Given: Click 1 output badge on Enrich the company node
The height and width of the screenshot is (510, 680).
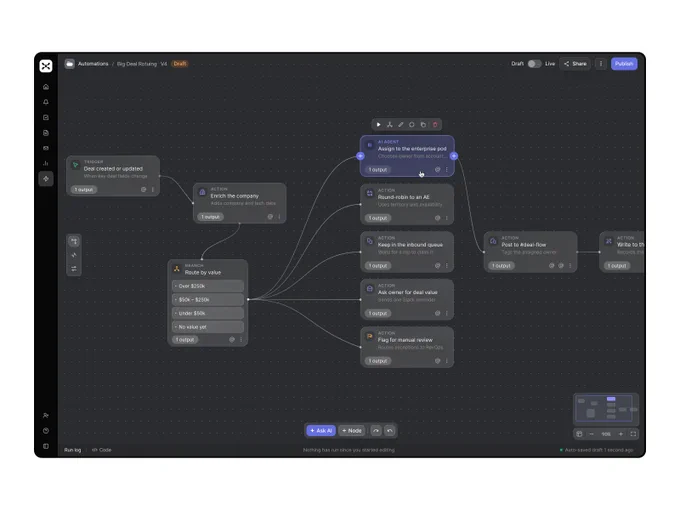Looking at the screenshot, I should point(210,217).
